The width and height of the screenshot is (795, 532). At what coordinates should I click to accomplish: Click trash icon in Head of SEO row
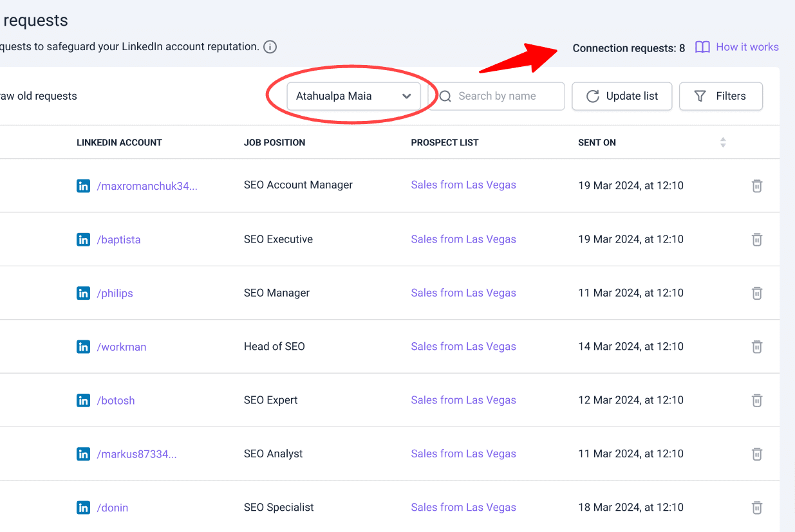[757, 347]
